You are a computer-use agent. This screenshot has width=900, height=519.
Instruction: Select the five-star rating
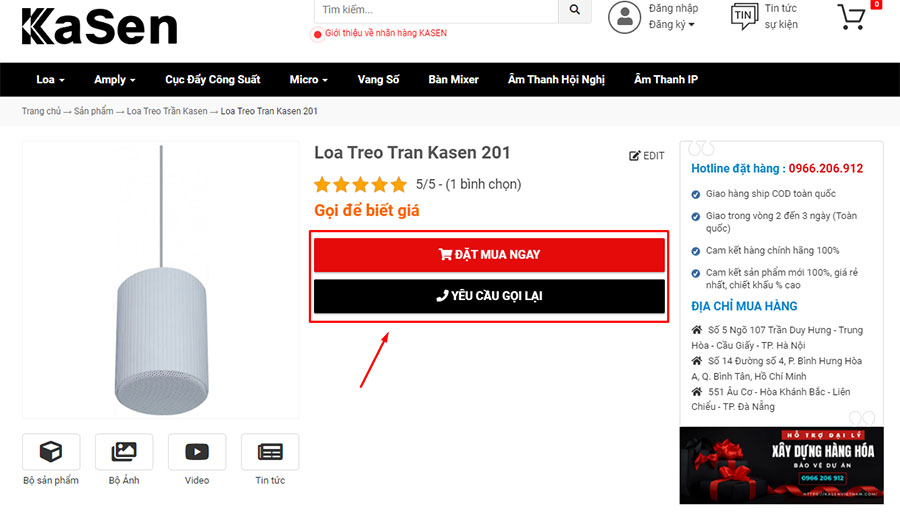[x=360, y=185]
